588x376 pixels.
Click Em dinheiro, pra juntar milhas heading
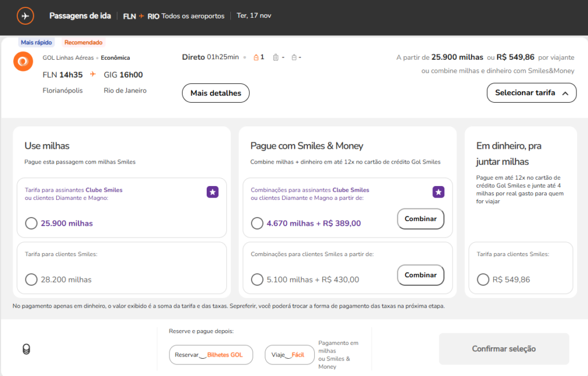(x=509, y=154)
